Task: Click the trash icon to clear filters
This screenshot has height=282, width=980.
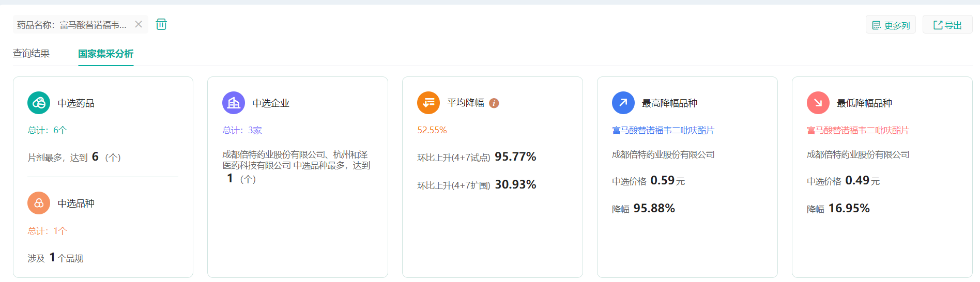Action: pos(161,24)
